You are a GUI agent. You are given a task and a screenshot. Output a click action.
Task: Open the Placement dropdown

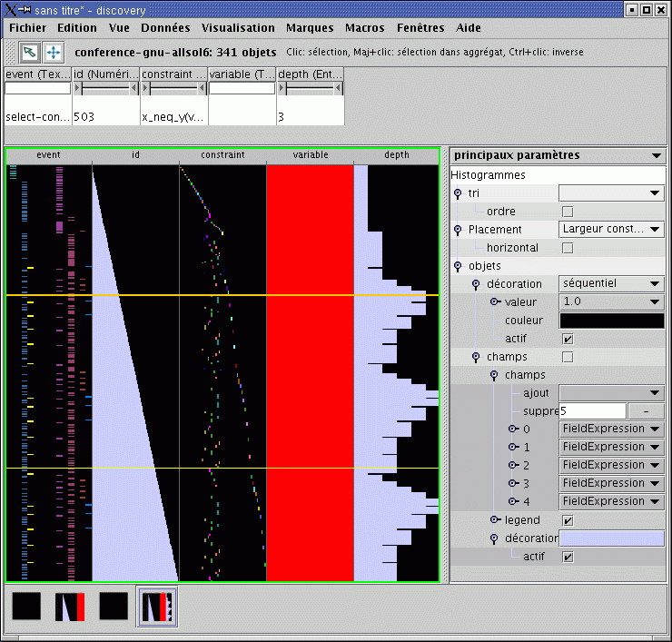click(611, 230)
